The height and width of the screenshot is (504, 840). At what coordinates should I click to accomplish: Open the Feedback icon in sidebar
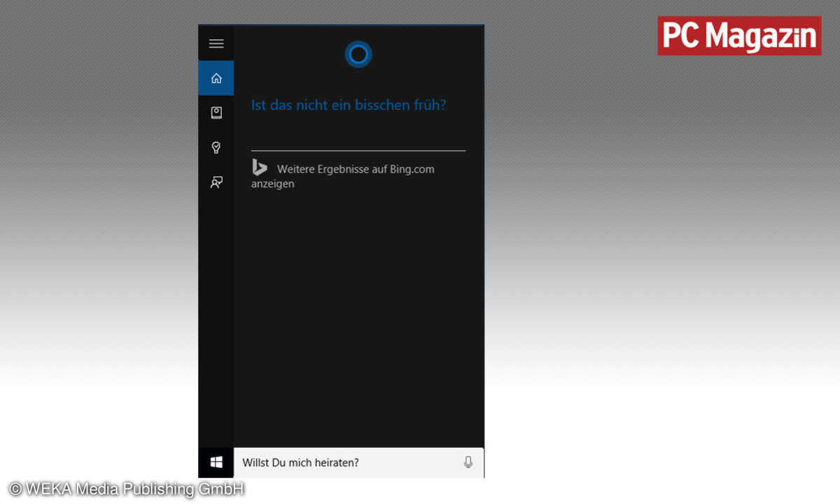click(x=216, y=182)
